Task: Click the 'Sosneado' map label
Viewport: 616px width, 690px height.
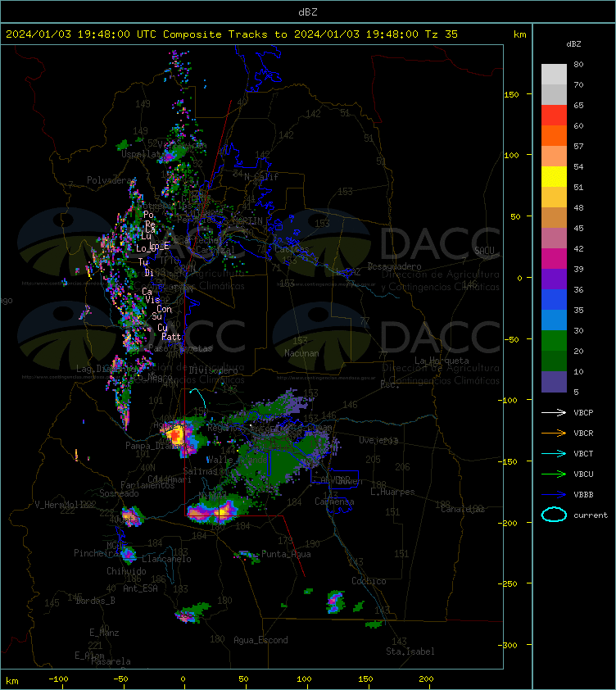Action: pos(119,493)
